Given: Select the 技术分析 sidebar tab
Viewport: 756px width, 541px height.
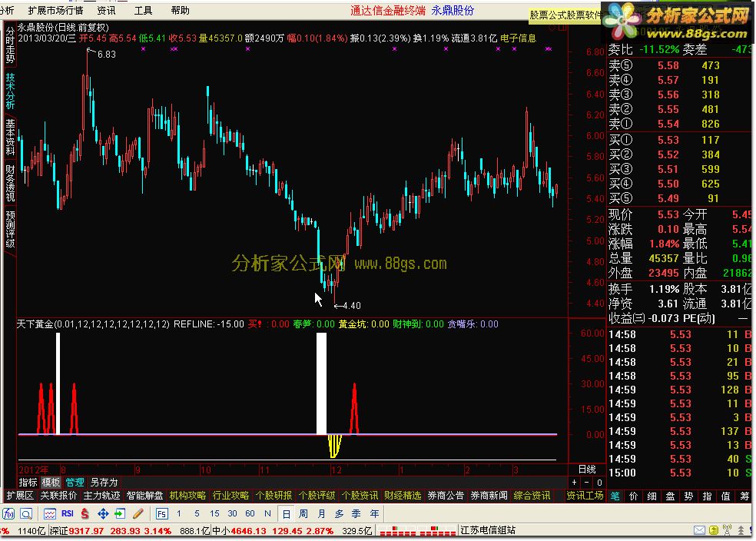Looking at the screenshot, I should [x=10, y=91].
